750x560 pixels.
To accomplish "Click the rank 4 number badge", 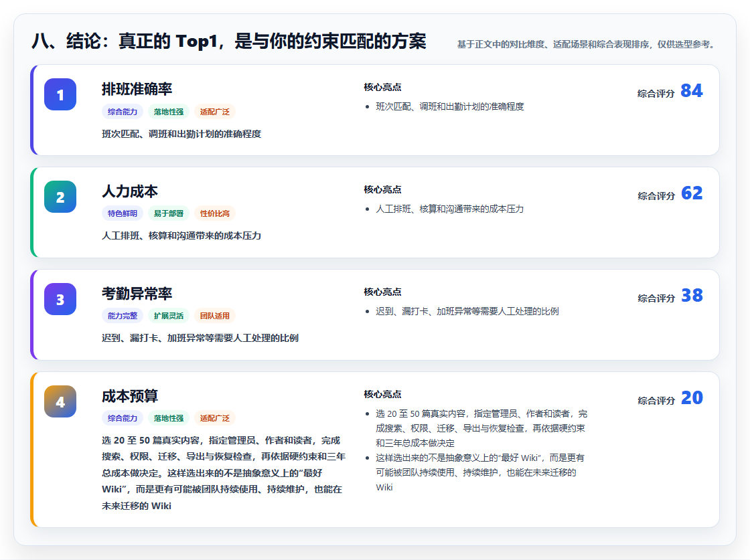I will tap(60, 401).
